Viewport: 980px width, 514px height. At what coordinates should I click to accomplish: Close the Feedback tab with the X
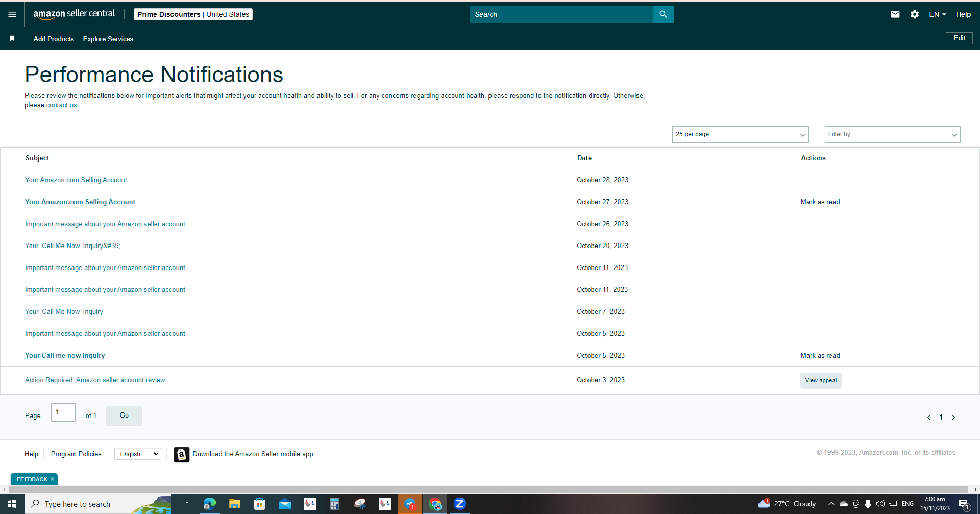pos(52,479)
